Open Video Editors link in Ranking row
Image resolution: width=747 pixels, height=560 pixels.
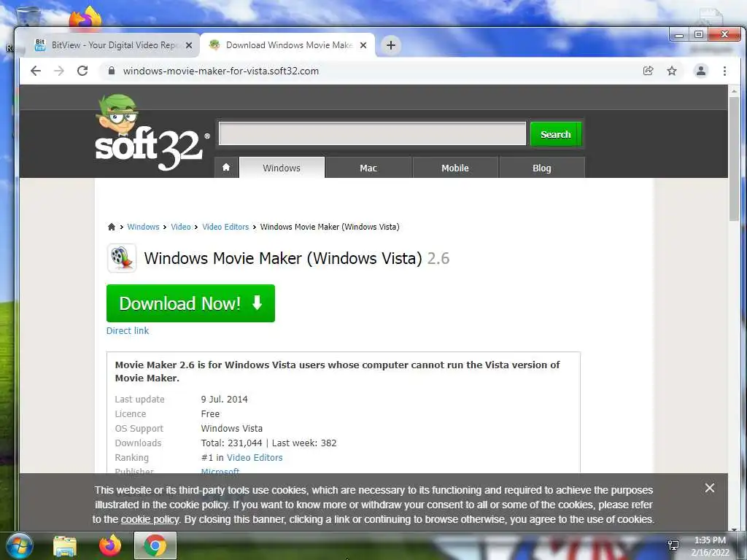point(255,457)
